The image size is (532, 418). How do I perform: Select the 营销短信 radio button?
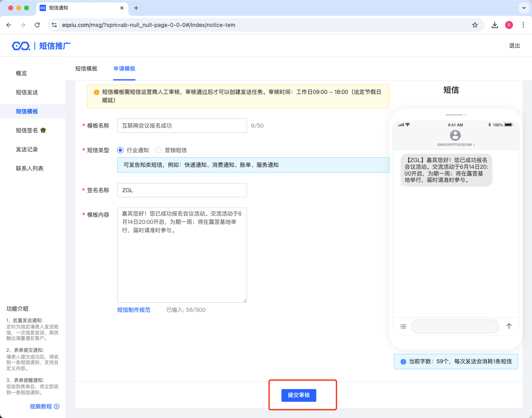158,150
